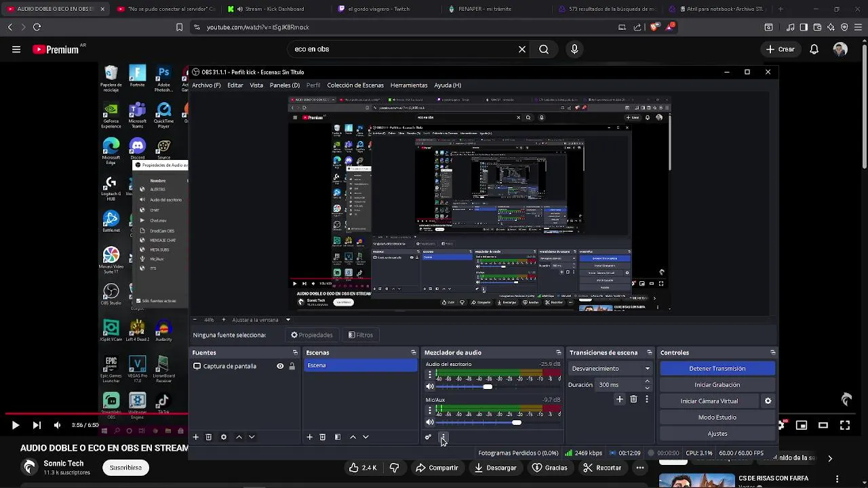
Task: Open preview scaling dropdown Ajustar a la ventana
Action: tap(261, 320)
